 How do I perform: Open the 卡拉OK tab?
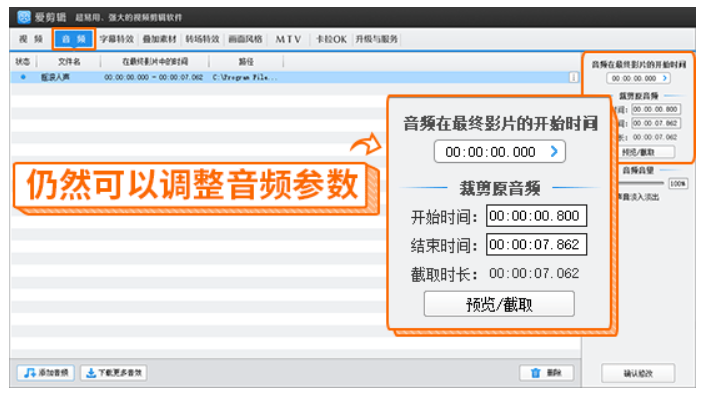pos(331,39)
